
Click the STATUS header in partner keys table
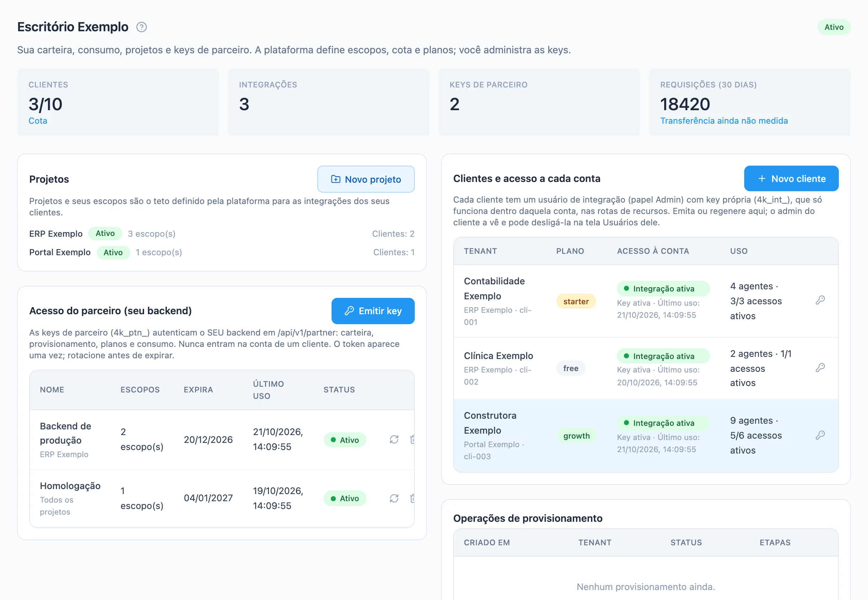pyautogui.click(x=339, y=390)
